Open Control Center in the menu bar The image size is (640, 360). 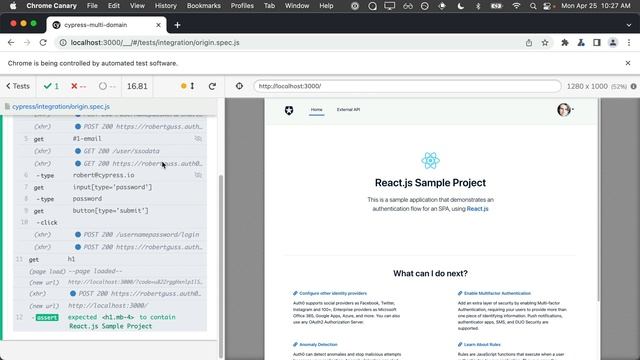547,6
